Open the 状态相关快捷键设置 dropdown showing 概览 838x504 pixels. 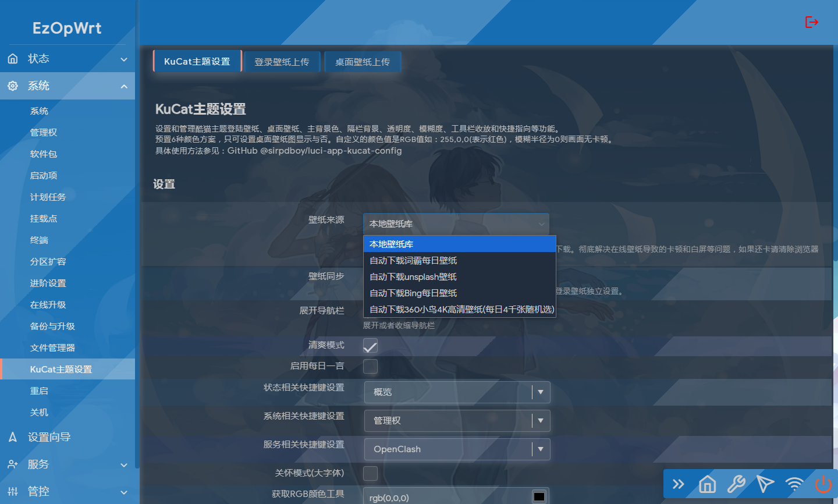click(x=457, y=392)
